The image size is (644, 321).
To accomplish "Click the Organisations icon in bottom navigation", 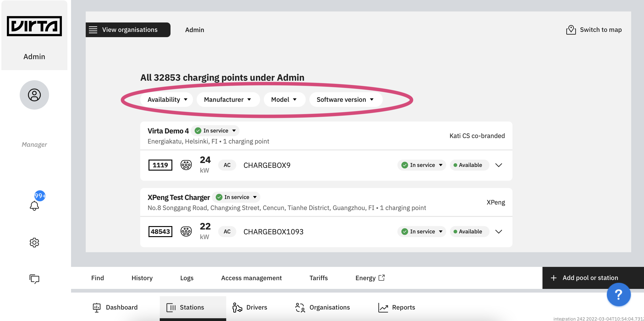I will click(300, 307).
